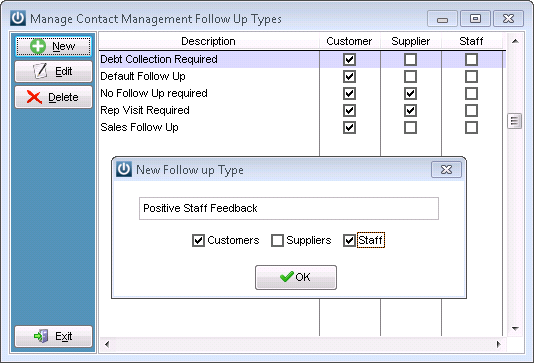Minimize the Manage Contact Management window
The width and height of the screenshot is (534, 363).
[x=442, y=19]
